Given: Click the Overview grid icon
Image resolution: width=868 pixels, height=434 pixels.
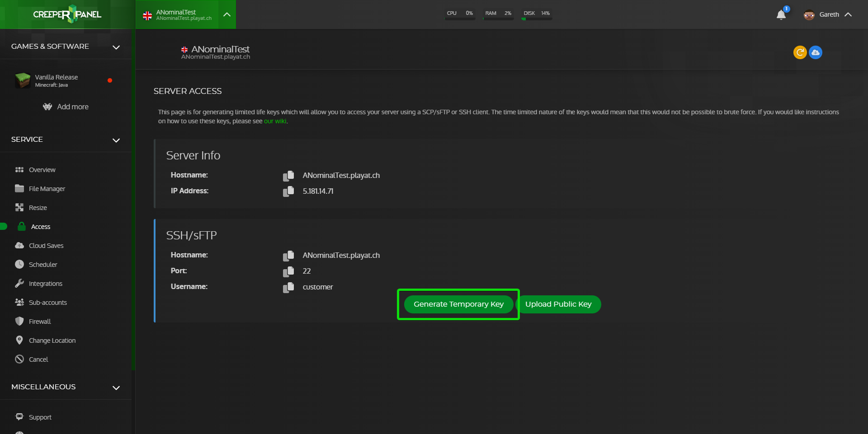Looking at the screenshot, I should point(19,170).
